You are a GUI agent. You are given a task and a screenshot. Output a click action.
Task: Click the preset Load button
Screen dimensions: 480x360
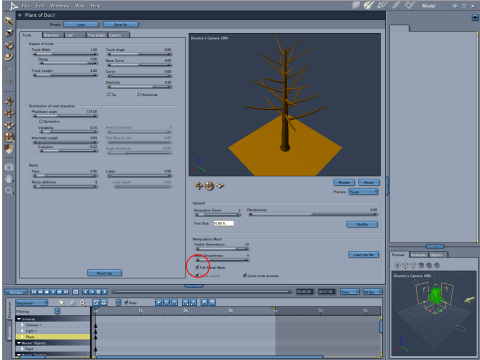pos(81,24)
